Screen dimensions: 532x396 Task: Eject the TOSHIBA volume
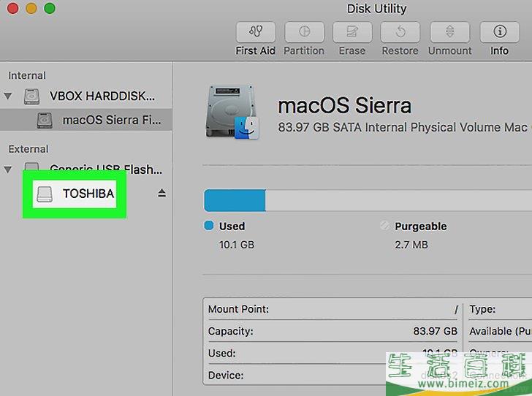coord(161,194)
